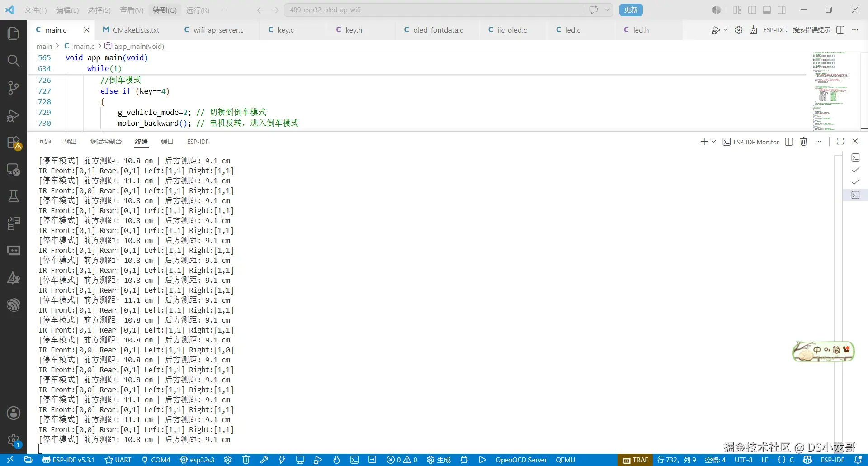Screen dimensions: 868x466
Task: Click the command center search field
Action: 434,10
